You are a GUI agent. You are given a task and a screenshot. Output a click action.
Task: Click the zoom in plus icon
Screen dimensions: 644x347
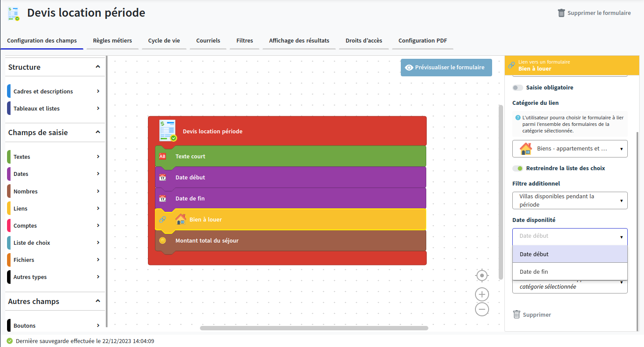tap(482, 294)
